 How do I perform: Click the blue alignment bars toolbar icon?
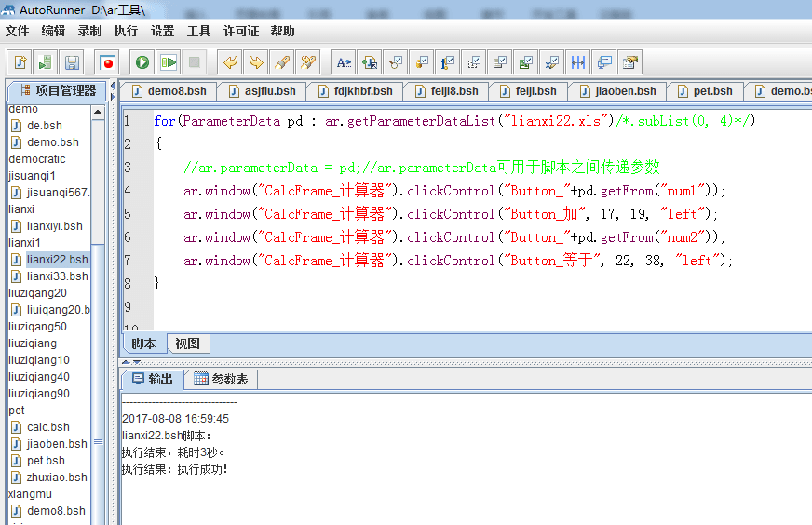pyautogui.click(x=578, y=62)
